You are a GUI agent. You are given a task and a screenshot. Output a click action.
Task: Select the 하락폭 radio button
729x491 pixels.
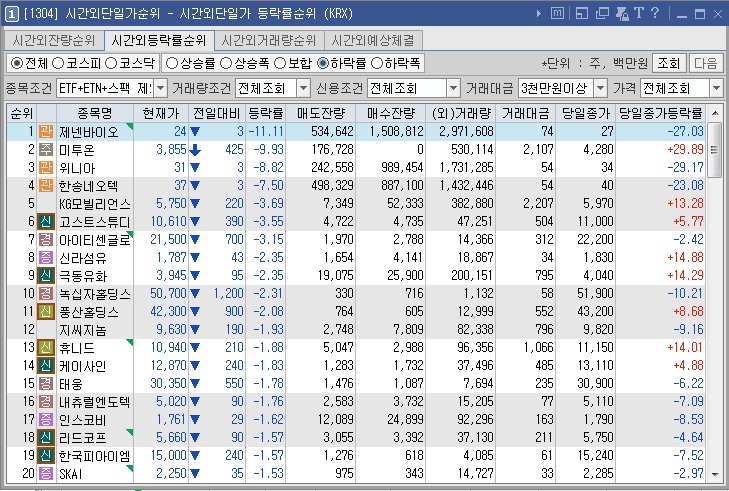[377, 63]
